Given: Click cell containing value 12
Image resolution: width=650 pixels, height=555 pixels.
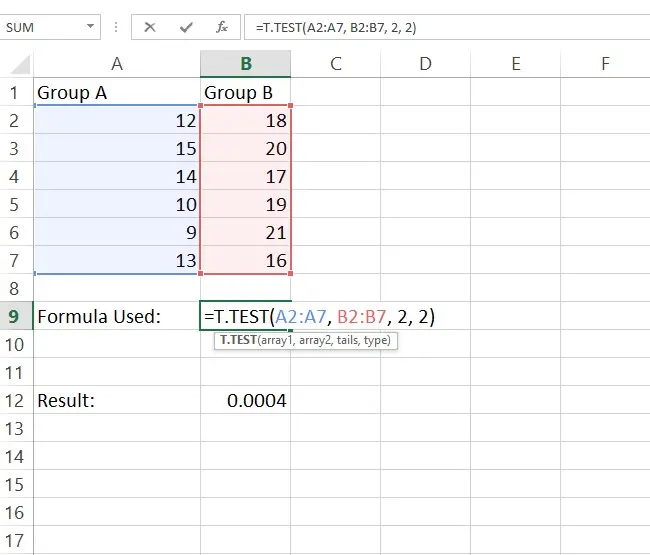Looking at the screenshot, I should pos(117,120).
